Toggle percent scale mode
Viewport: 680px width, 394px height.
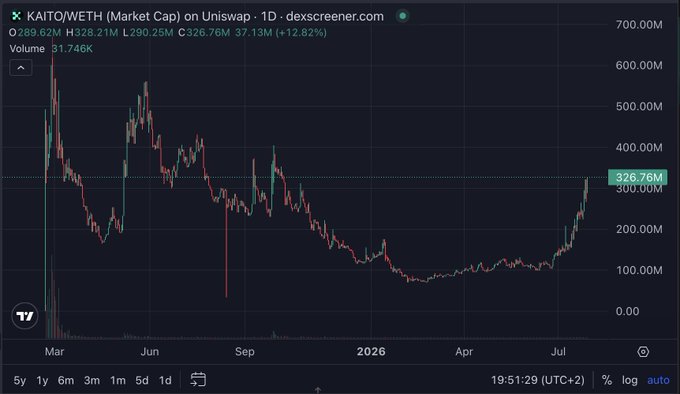point(607,380)
